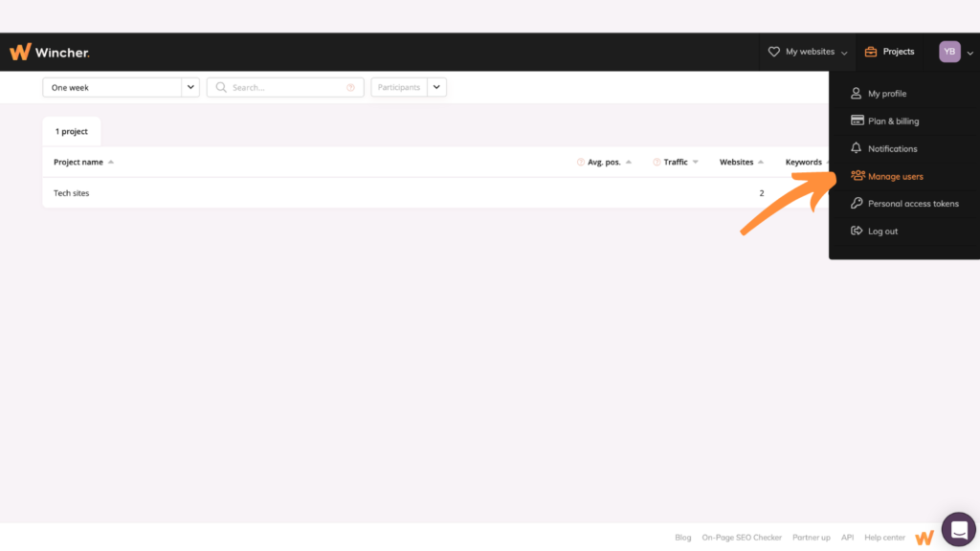Screen dimensions: 980x551
Task: Open the Tech sites project row
Action: coord(435,193)
